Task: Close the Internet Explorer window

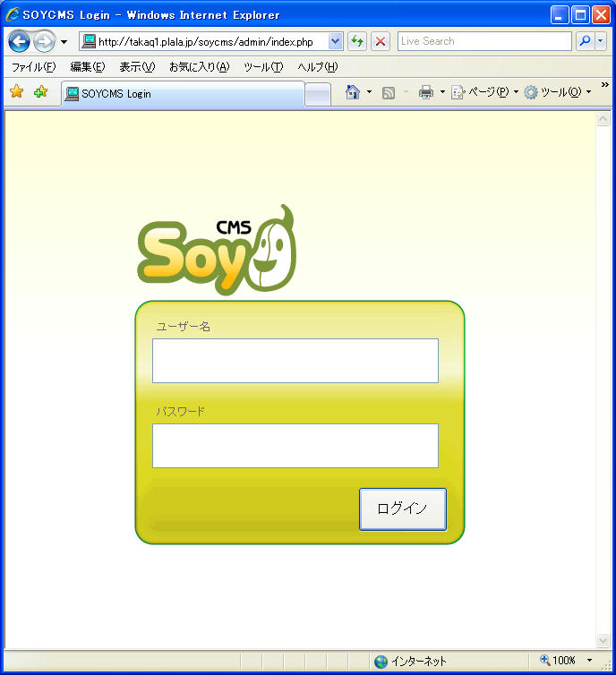Action: click(x=601, y=15)
